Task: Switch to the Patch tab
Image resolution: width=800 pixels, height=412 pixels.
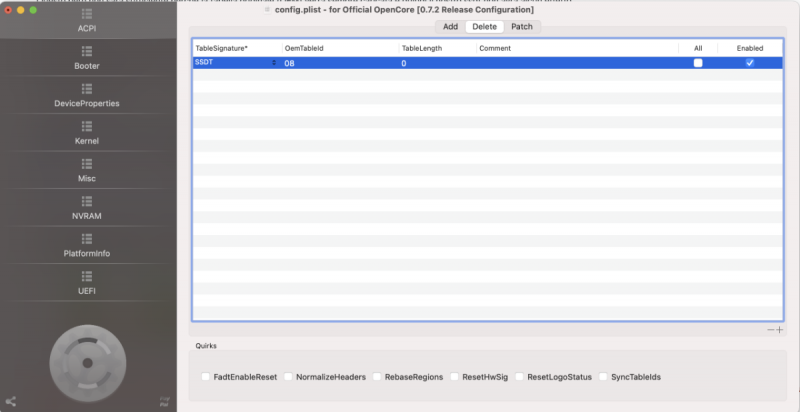Action: tap(522, 27)
